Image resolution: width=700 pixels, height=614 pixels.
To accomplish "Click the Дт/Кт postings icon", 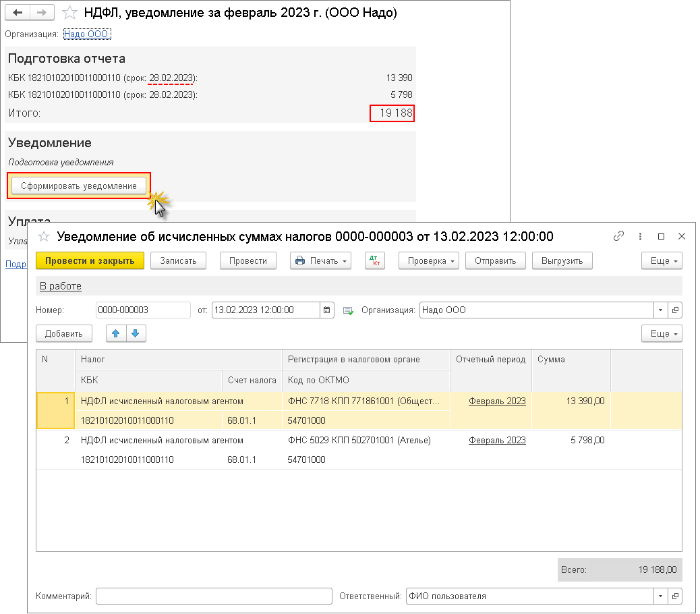I will [x=374, y=261].
